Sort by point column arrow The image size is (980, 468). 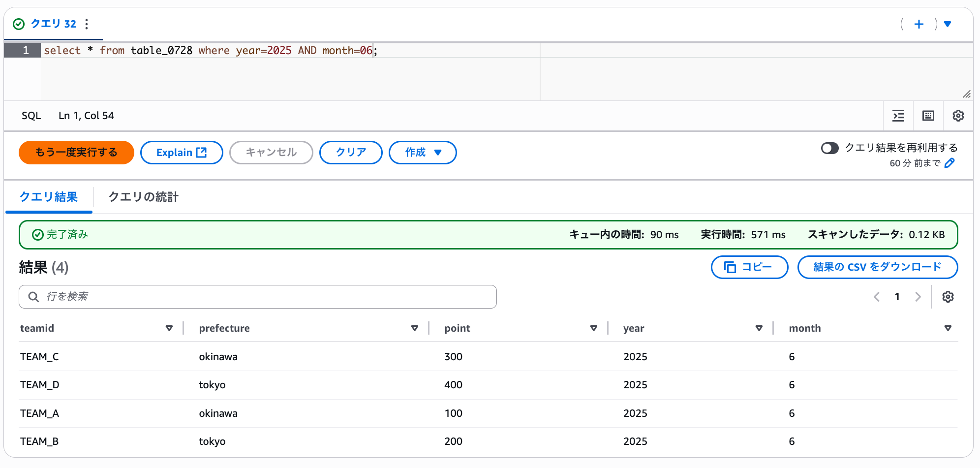(x=594, y=328)
